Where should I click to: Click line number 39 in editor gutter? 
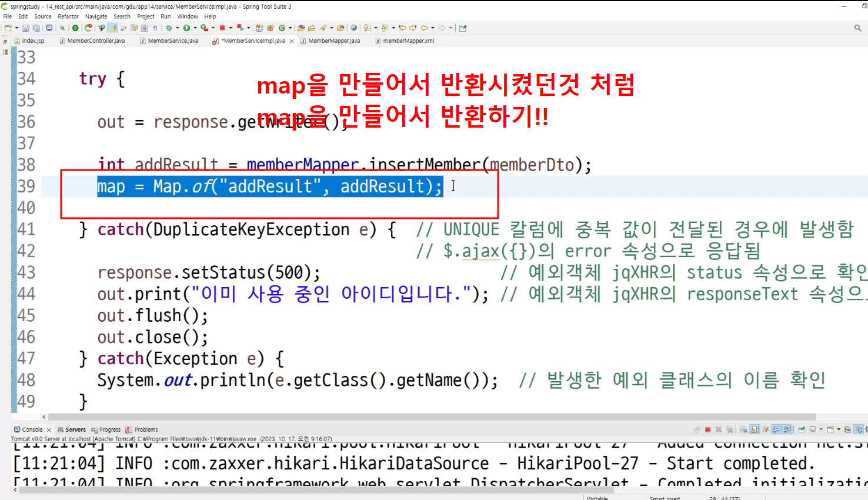coord(26,186)
